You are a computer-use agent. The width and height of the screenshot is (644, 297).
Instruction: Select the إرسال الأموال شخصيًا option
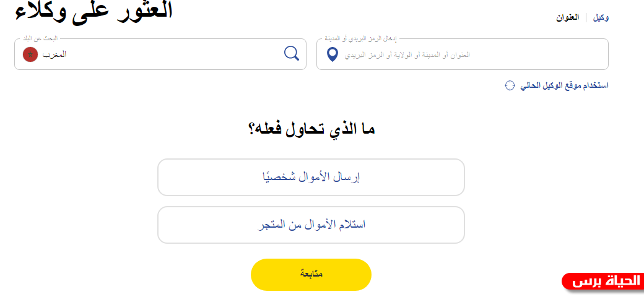(311, 177)
